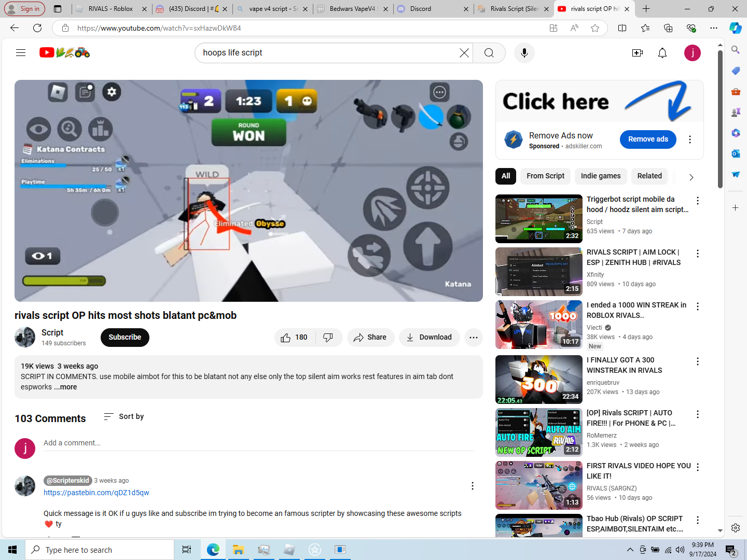Go to YouTube home via logo
The width and height of the screenshot is (747, 560).
pyautogui.click(x=65, y=52)
